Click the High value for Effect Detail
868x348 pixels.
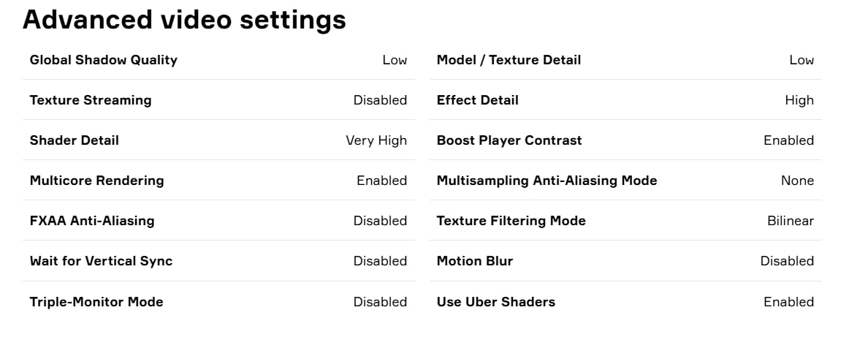click(x=799, y=100)
